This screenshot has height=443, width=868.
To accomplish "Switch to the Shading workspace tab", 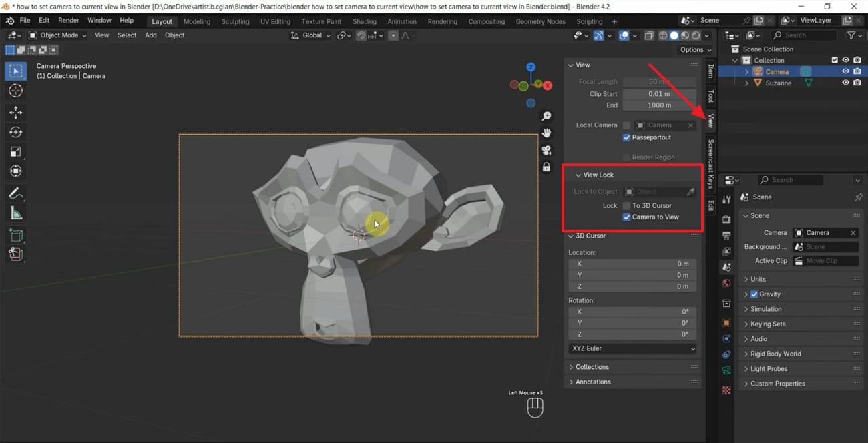I will point(364,21).
